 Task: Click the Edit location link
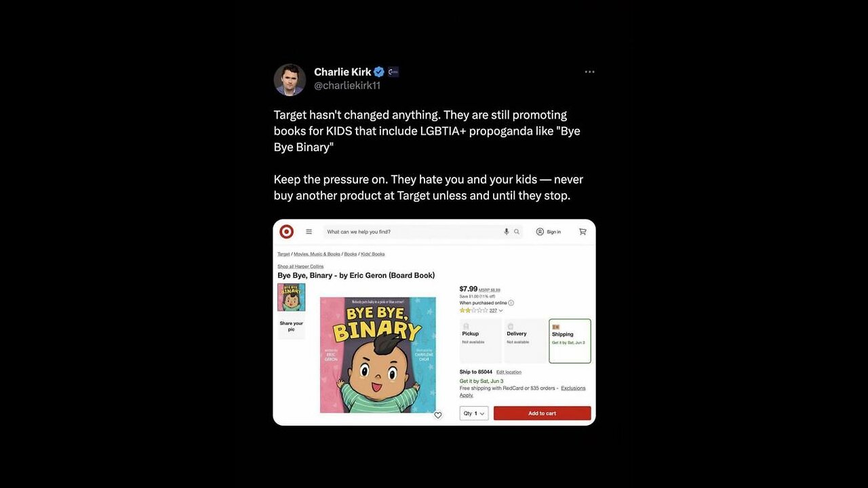pyautogui.click(x=509, y=372)
